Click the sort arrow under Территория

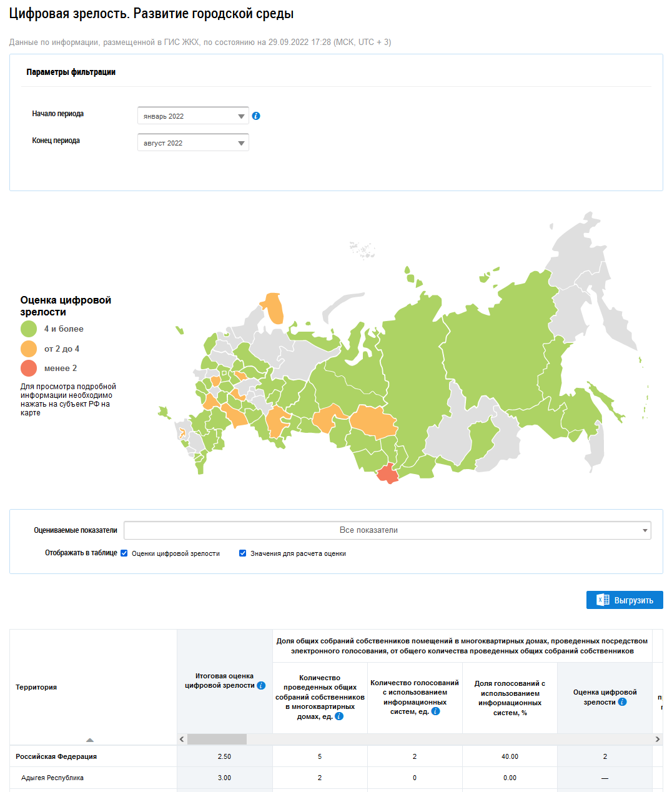(90, 740)
